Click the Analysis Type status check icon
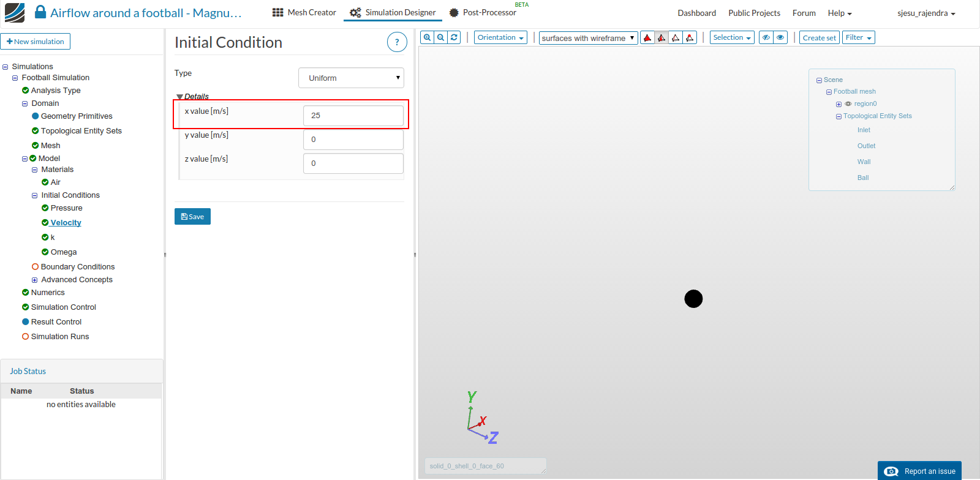 click(25, 91)
